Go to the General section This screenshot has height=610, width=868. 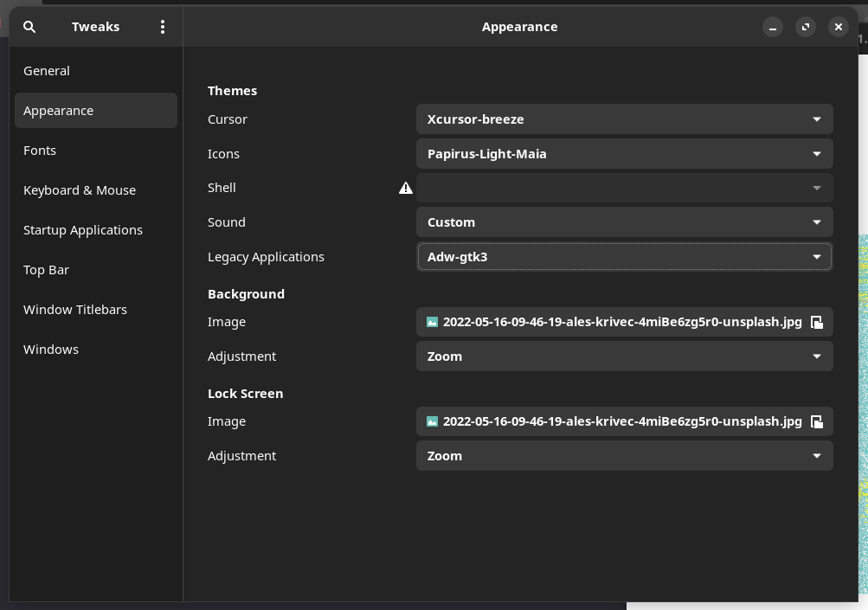coord(47,71)
